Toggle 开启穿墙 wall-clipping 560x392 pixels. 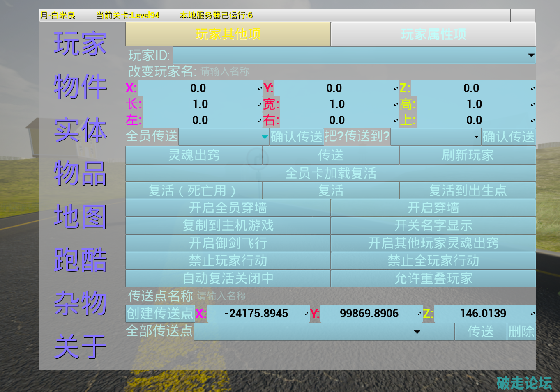coord(433,208)
